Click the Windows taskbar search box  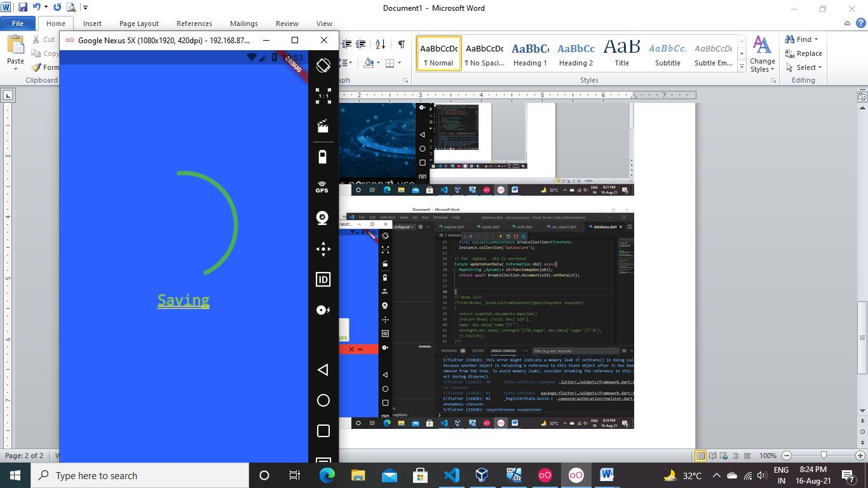139,475
